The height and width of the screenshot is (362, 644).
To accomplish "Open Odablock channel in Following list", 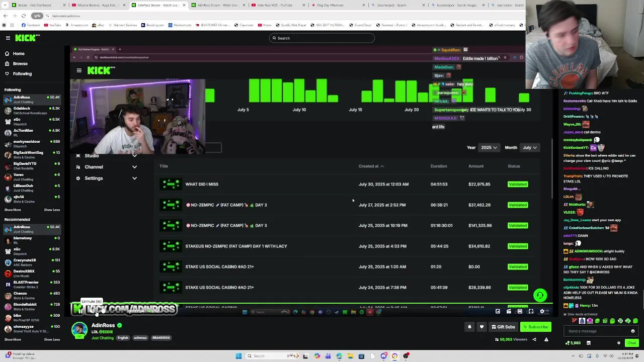I will (x=31, y=110).
